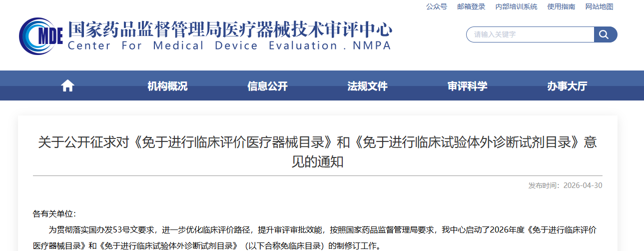Open the 使用指南 link

click(561, 6)
